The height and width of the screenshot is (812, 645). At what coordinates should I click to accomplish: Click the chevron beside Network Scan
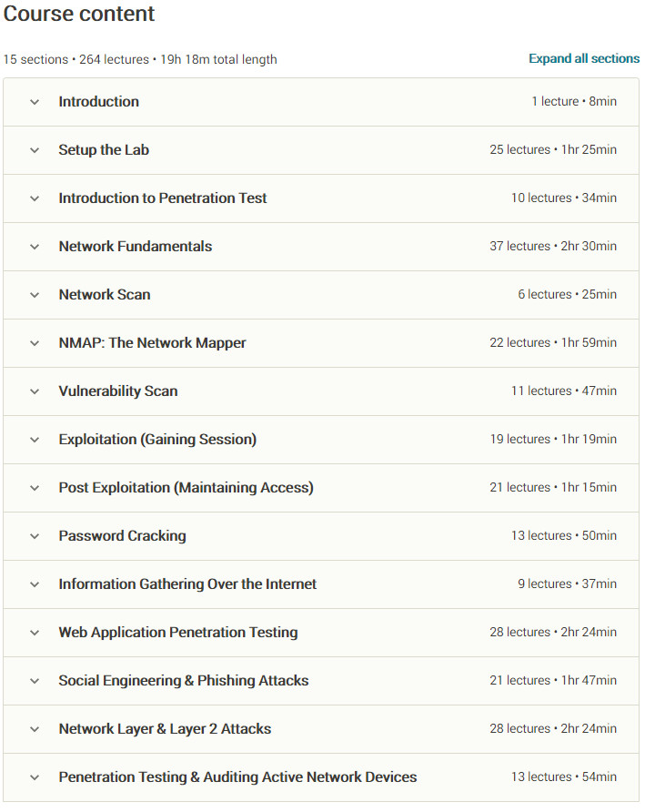click(x=35, y=295)
